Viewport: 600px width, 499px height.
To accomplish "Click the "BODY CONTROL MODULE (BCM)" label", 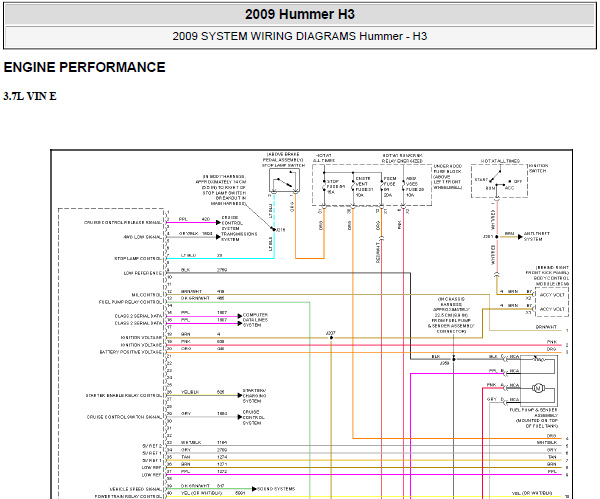I will [551, 281].
